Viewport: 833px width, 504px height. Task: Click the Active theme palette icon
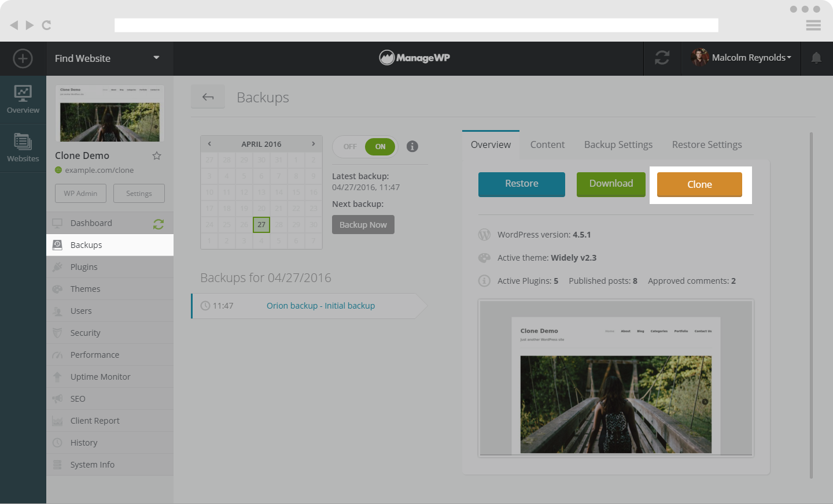(484, 258)
